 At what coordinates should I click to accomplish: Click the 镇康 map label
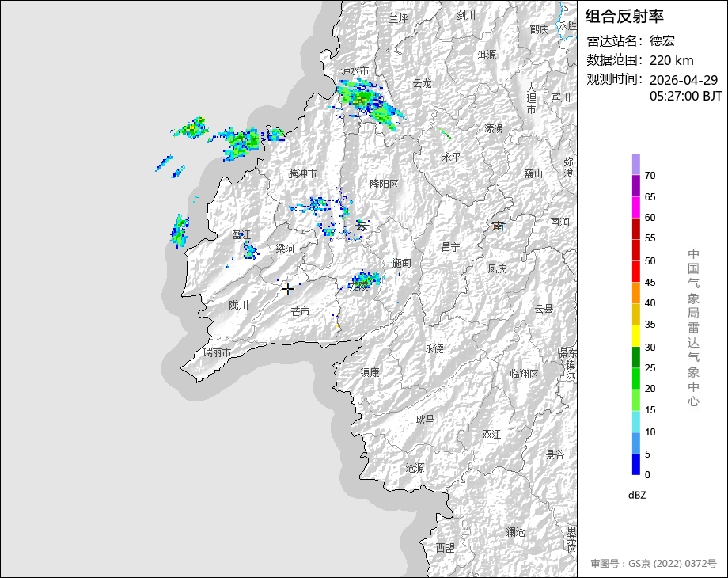coord(370,372)
